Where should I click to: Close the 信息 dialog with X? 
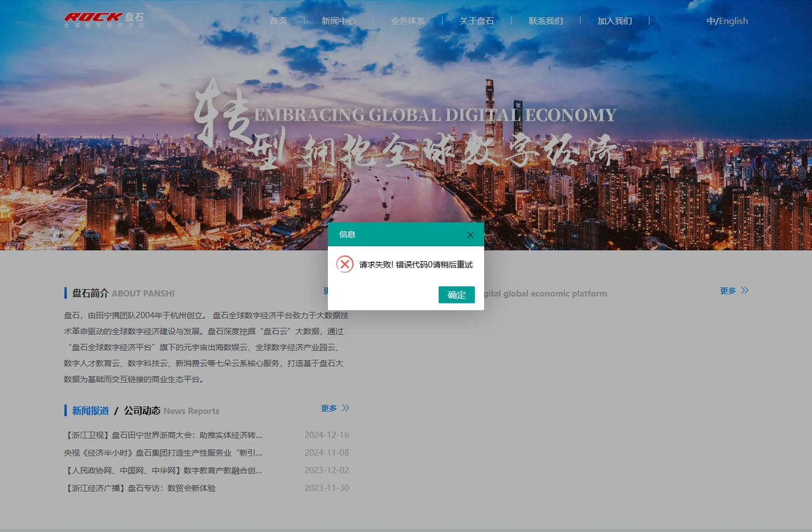[470, 235]
